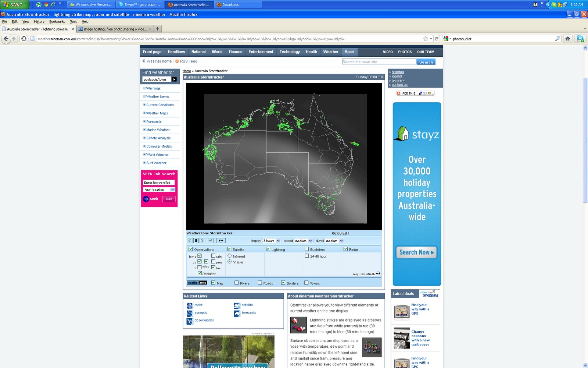Click Search Now on stayz ad
Image resolution: width=588 pixels, height=368 pixels.
[x=416, y=252]
